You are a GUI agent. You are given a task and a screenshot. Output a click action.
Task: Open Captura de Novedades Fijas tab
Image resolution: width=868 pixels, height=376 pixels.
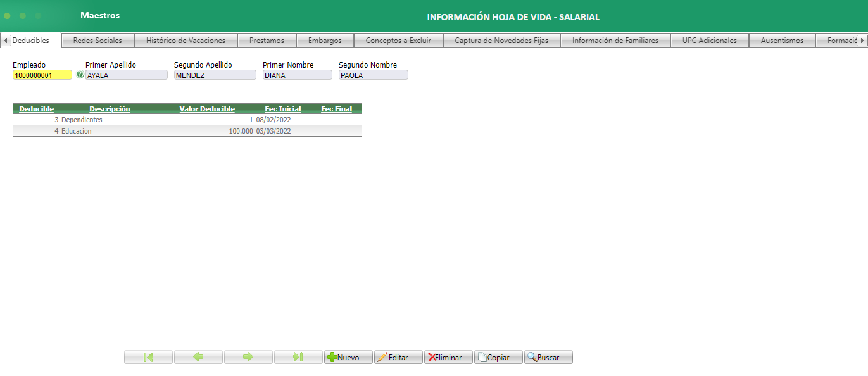pyautogui.click(x=501, y=41)
